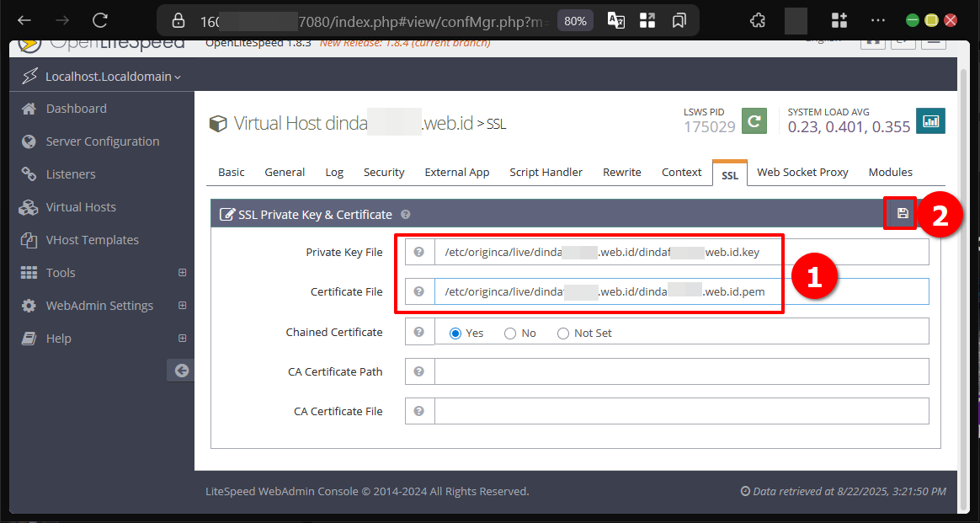Viewport: 980px width, 523px height.
Task: Click into the CA Certificate File field
Action: (x=681, y=410)
